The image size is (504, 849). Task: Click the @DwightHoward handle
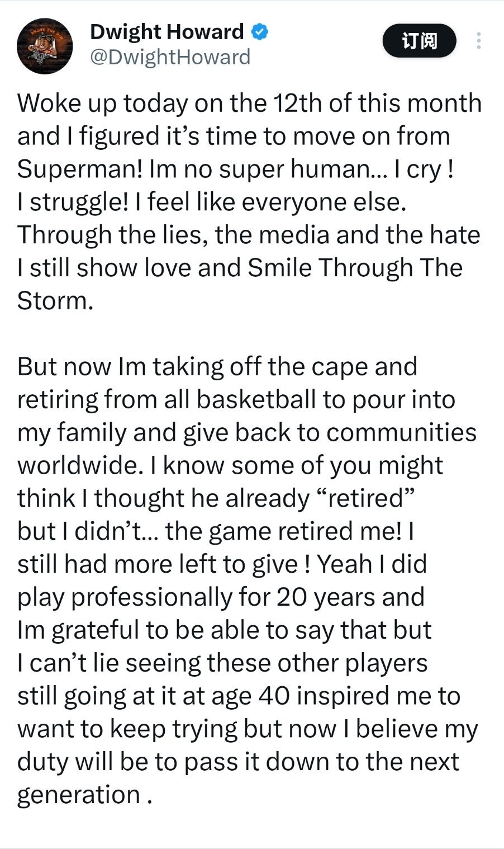coord(170,57)
